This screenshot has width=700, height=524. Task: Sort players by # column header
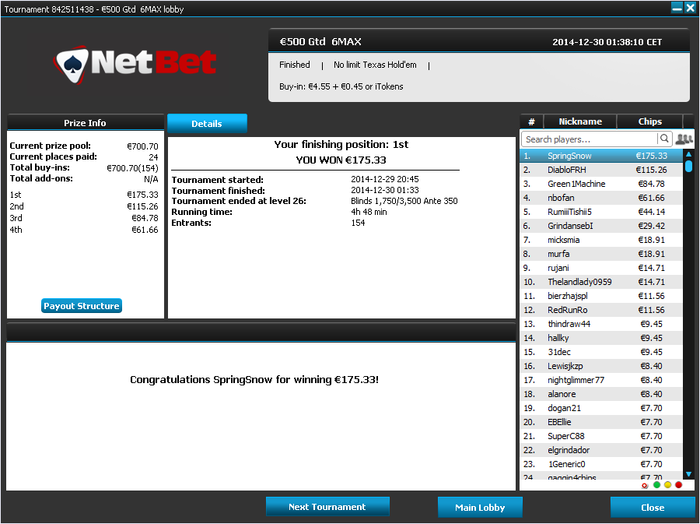pos(531,121)
